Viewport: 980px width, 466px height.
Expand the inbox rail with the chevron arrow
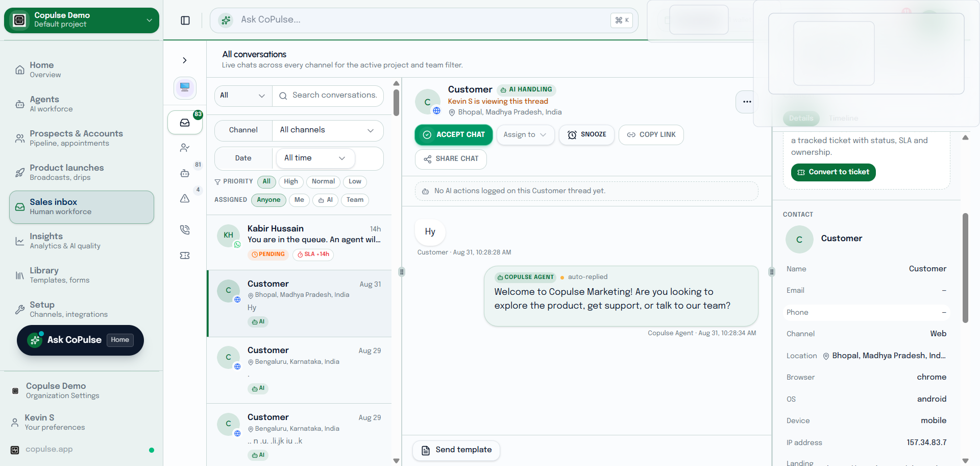coord(185,60)
